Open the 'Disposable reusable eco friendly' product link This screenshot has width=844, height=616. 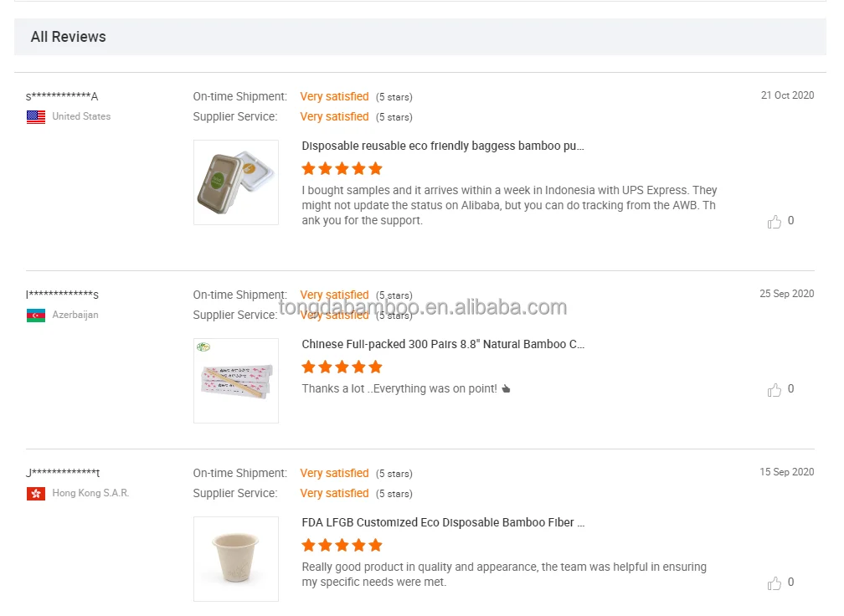coord(442,146)
